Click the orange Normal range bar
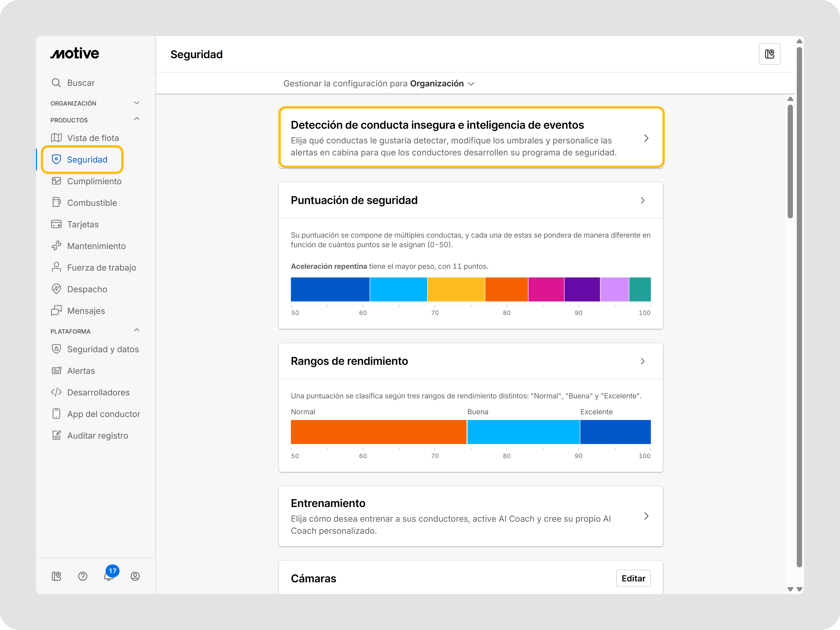 click(x=378, y=432)
